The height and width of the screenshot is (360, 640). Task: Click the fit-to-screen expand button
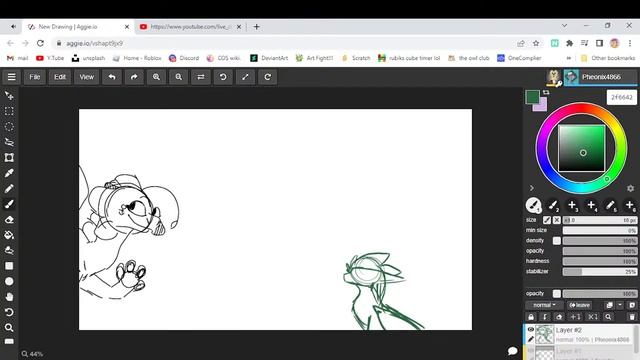[245, 77]
